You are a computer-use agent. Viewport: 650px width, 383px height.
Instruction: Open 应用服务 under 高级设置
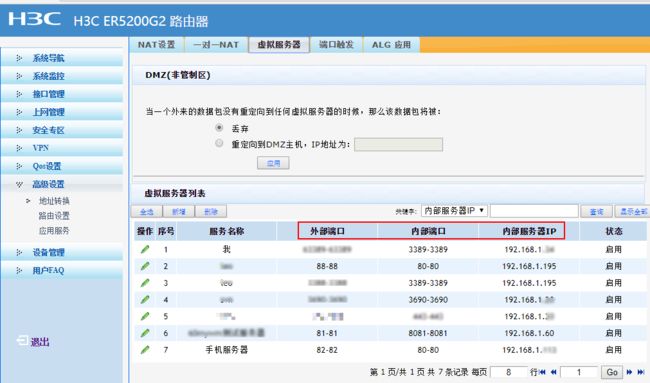pyautogui.click(x=54, y=231)
